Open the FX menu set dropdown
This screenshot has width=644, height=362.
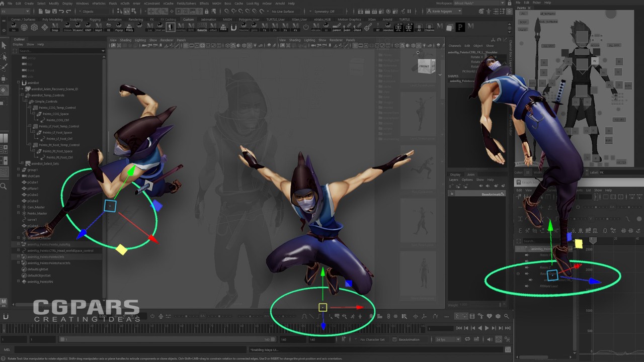pyautogui.click(x=15, y=11)
